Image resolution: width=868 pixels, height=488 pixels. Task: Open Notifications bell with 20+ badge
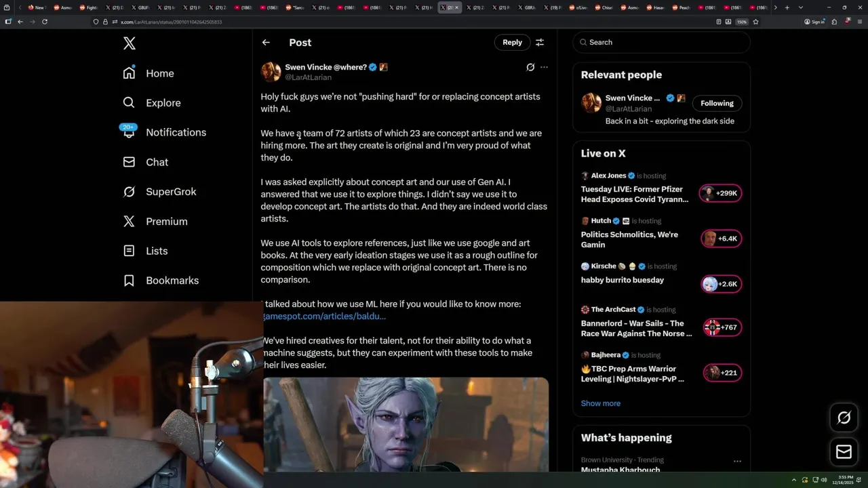[x=129, y=131]
